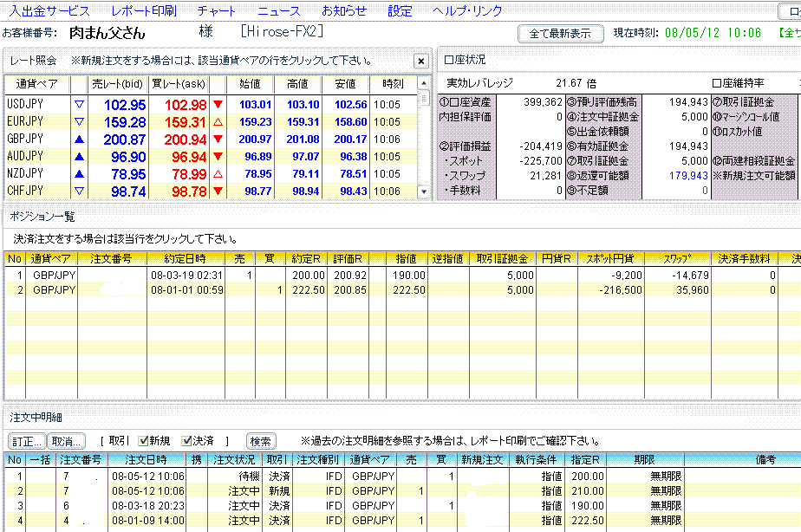Open the ヘルプ・リンク menu
Image resolution: width=801 pixels, height=532 pixels.
tap(467, 11)
